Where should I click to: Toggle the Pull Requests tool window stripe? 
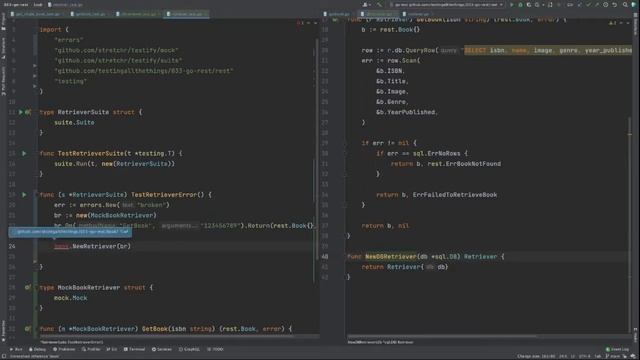coord(3,80)
